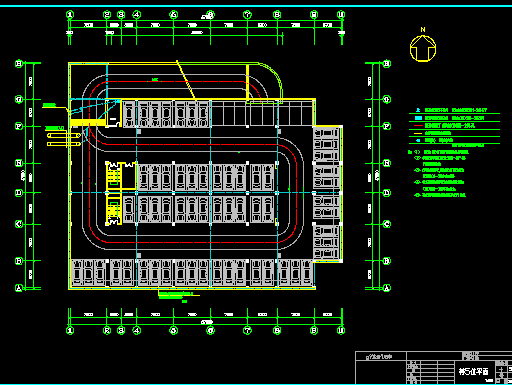Select the lower yellow staircase in the central core

coord(113,210)
